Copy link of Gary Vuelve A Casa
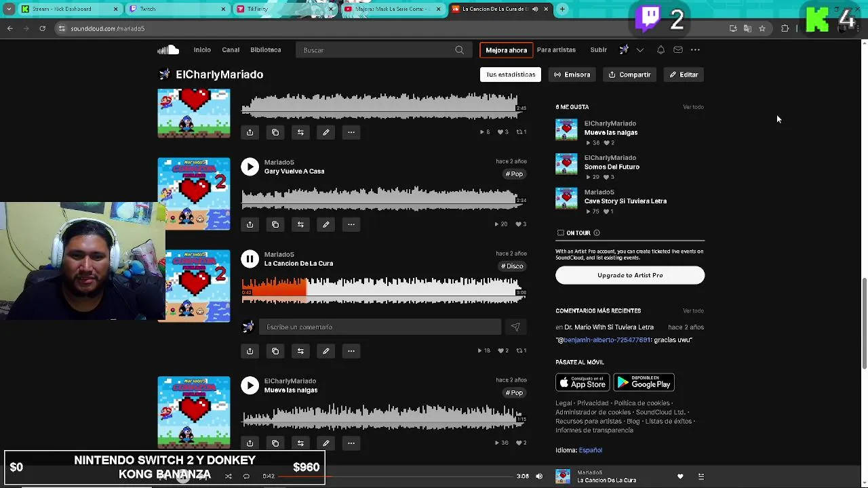868x488 pixels. coord(275,224)
